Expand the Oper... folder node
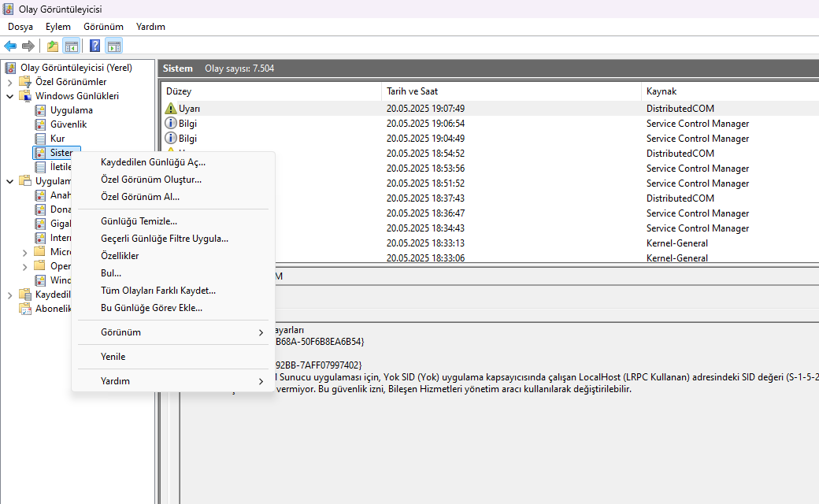Screen dimensions: 819x504 24,266
